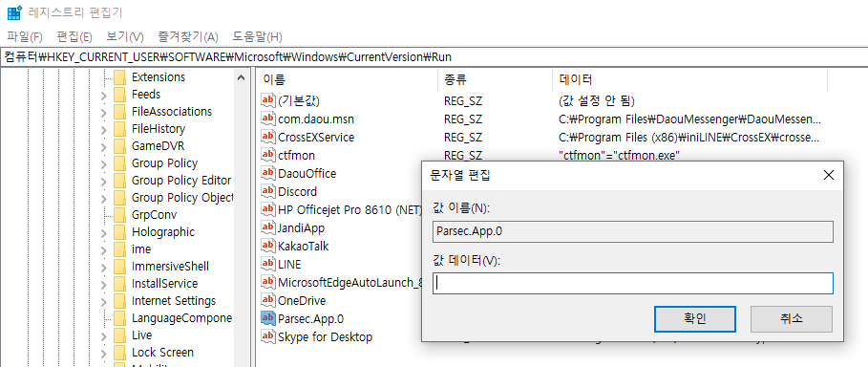Select the JandiApp value icon
Screen dimensions: 868x367
tap(268, 227)
